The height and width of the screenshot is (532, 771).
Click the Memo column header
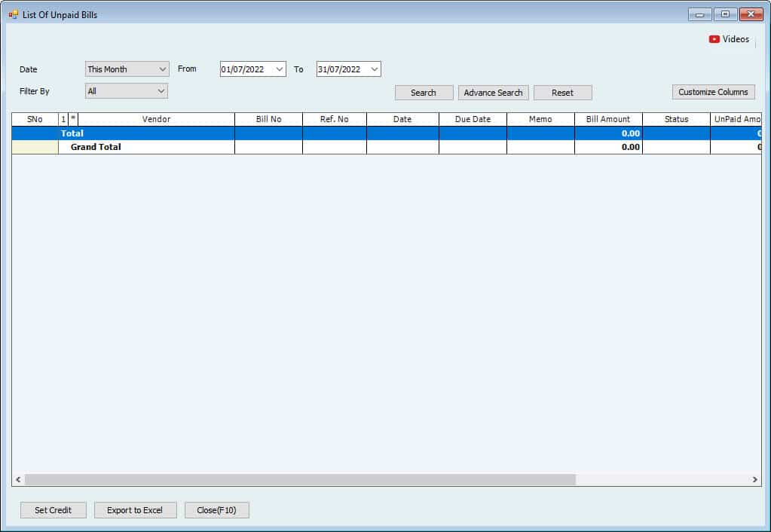[x=540, y=119]
